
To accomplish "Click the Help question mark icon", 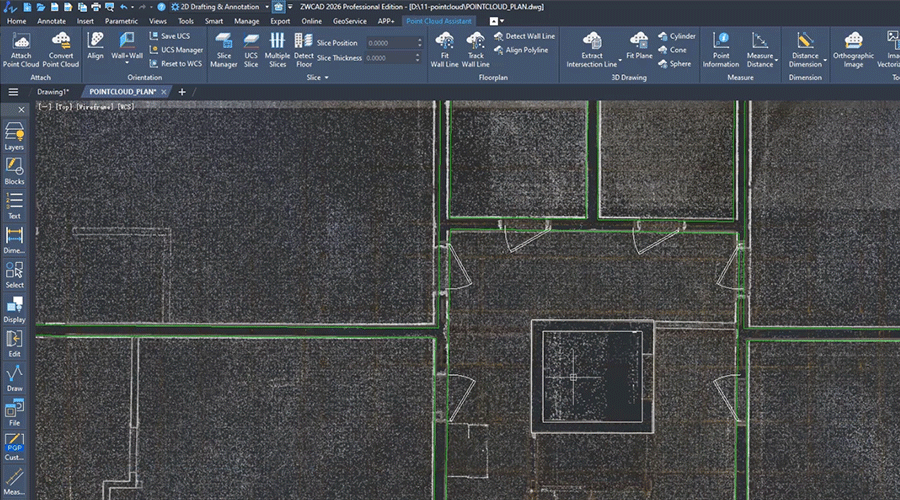I will (x=161, y=7).
